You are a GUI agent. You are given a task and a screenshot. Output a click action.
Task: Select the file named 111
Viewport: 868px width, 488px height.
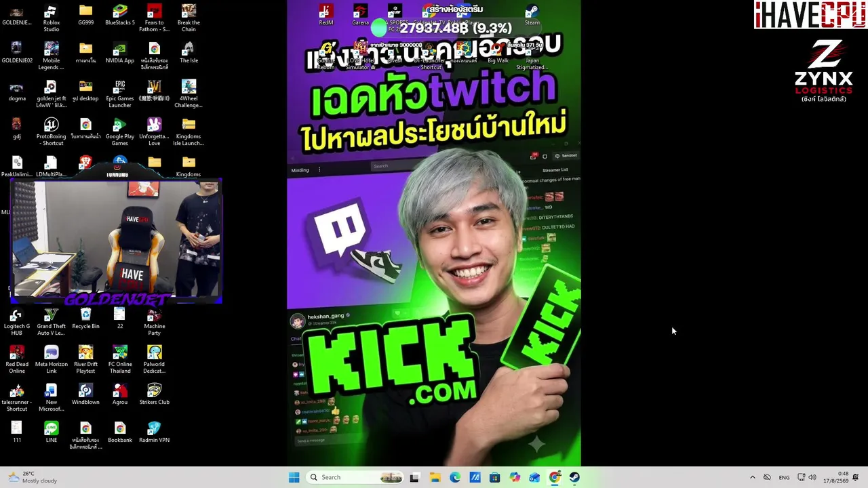click(17, 432)
